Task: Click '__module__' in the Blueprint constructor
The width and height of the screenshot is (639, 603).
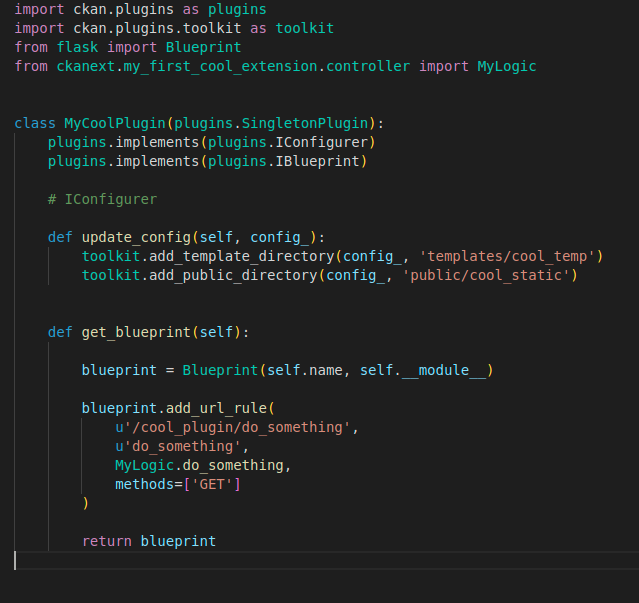Action: tap(444, 370)
